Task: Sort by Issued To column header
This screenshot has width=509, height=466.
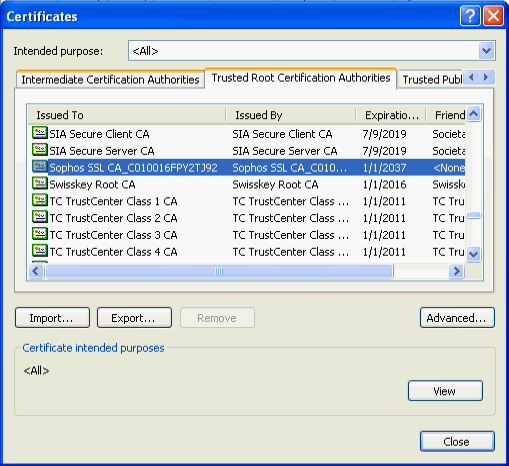Action: click(x=127, y=115)
